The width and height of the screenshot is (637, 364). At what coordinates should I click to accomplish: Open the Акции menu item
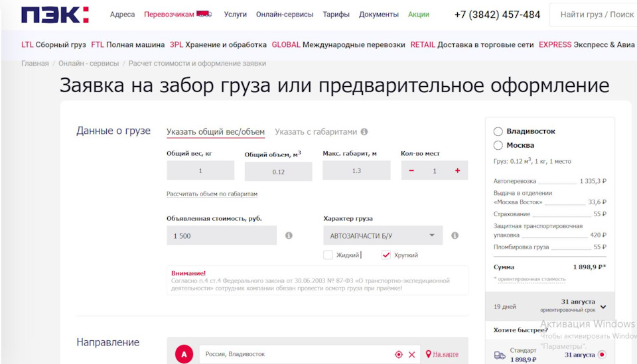pos(419,14)
